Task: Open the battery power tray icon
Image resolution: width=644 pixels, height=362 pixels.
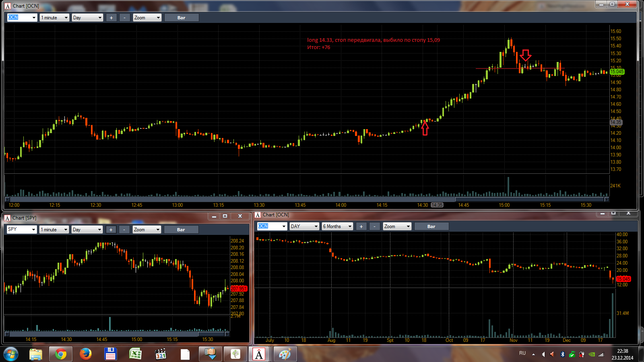Action: [582, 354]
